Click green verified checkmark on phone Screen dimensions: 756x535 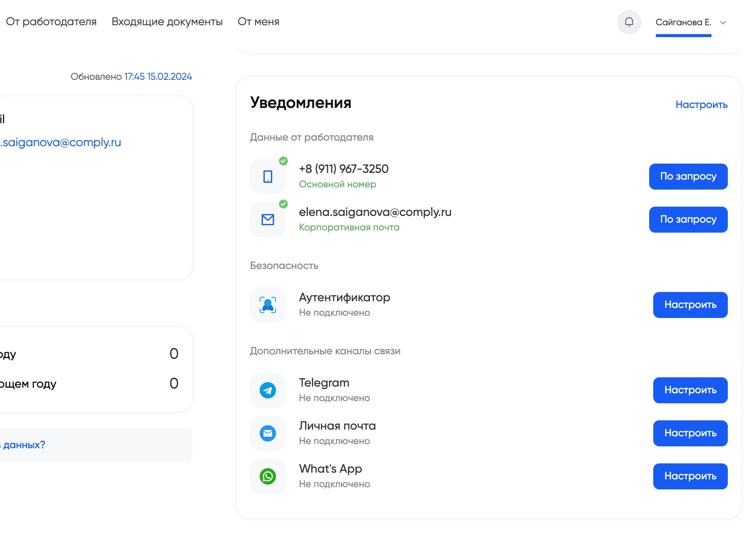[283, 161]
